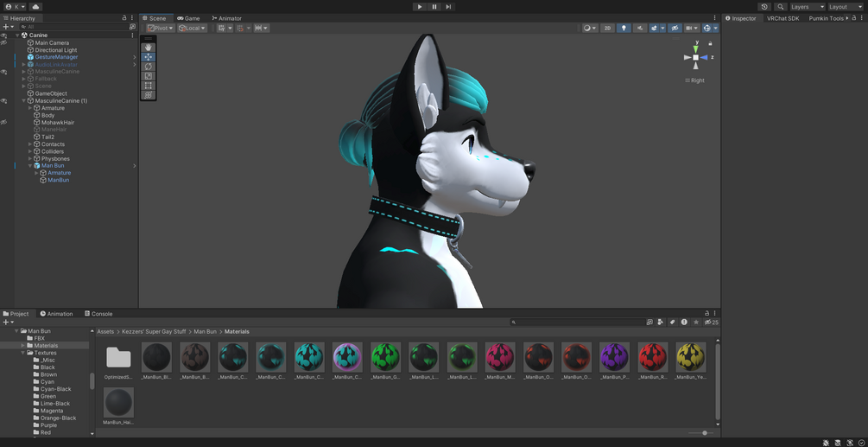Screen dimensions: 868x447
Task: Toggle 2D view mode
Action: 607,28
